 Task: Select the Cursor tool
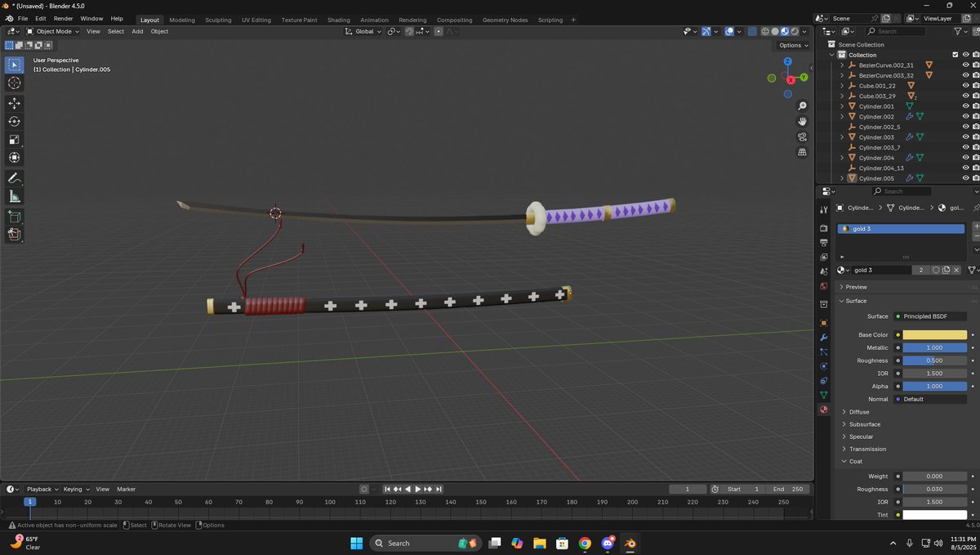pyautogui.click(x=15, y=83)
